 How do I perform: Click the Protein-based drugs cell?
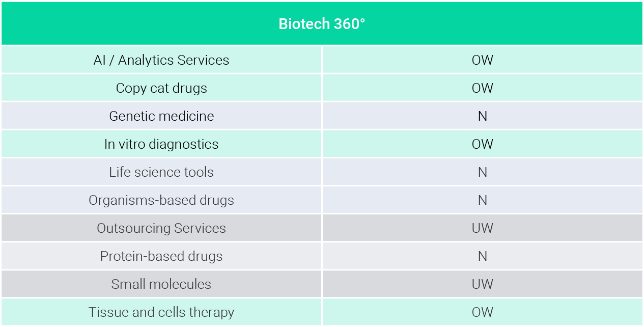[x=161, y=256]
